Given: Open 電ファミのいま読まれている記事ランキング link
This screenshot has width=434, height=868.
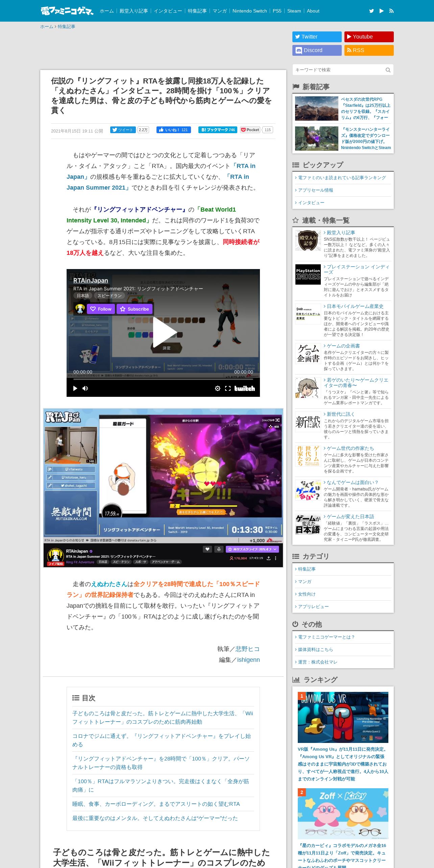Looking at the screenshot, I should (342, 178).
